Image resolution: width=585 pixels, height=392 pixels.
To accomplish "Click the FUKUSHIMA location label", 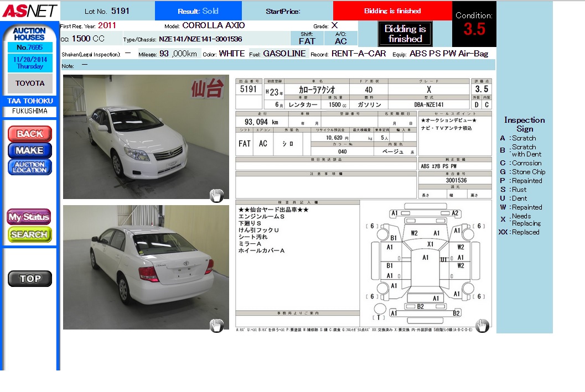I will [x=30, y=111].
